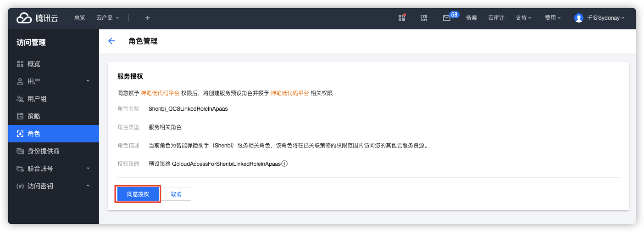Click the second orange 神笔低代码平台 link
Viewport: 644px width, 232px height.
[290, 93]
